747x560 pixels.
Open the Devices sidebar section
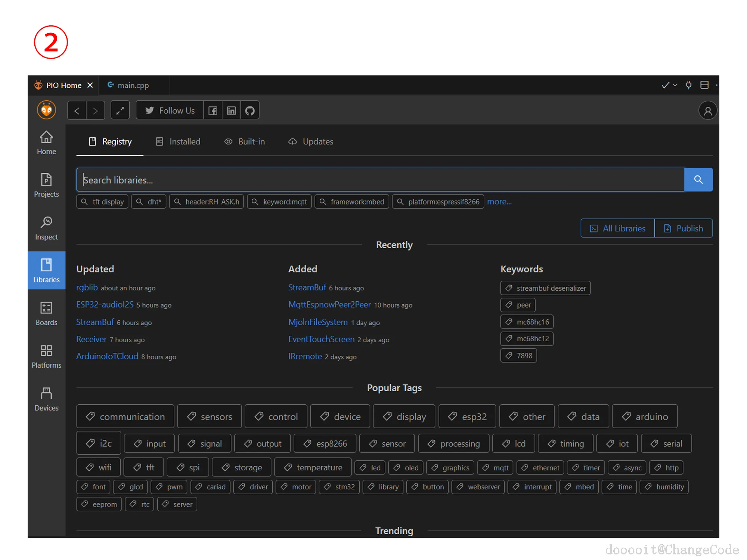point(46,399)
